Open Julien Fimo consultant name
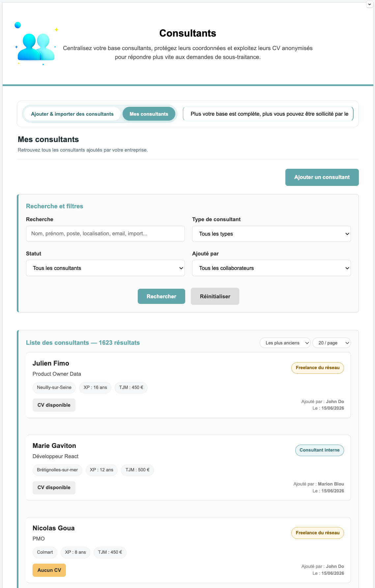375x588 pixels. click(51, 363)
